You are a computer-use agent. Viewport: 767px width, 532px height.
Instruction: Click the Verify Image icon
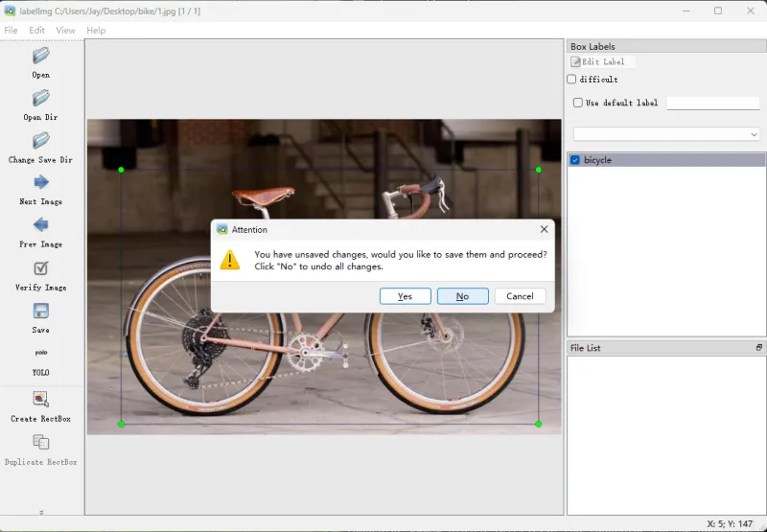click(40, 268)
